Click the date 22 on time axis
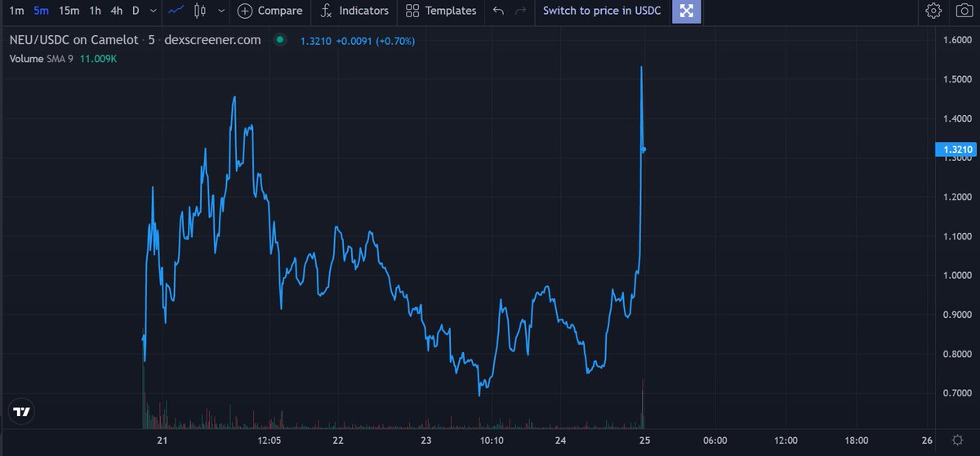 tap(338, 440)
